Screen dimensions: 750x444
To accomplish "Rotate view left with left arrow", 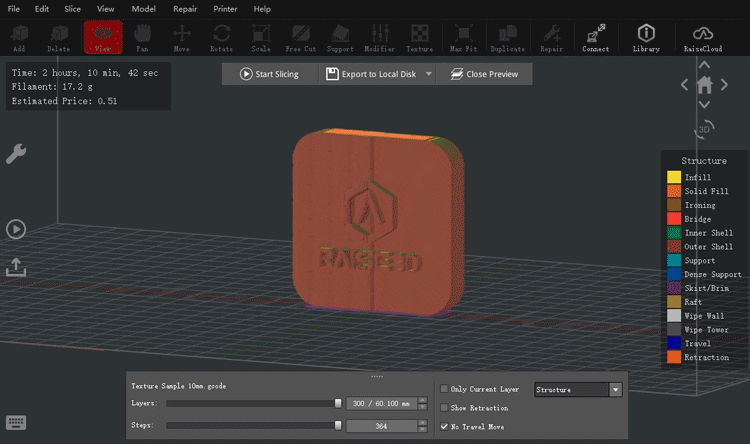I will pyautogui.click(x=684, y=85).
